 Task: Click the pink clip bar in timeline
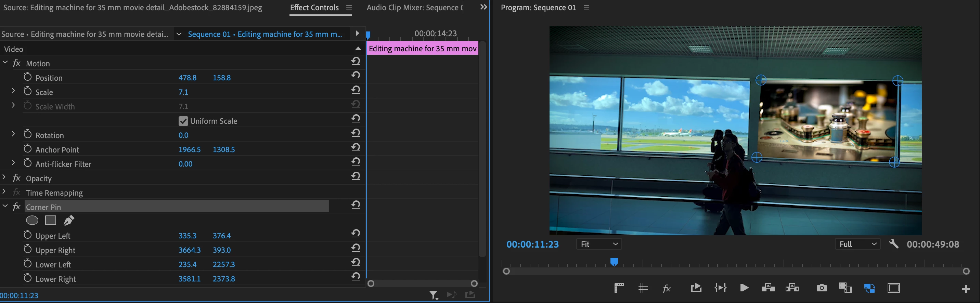(422, 48)
